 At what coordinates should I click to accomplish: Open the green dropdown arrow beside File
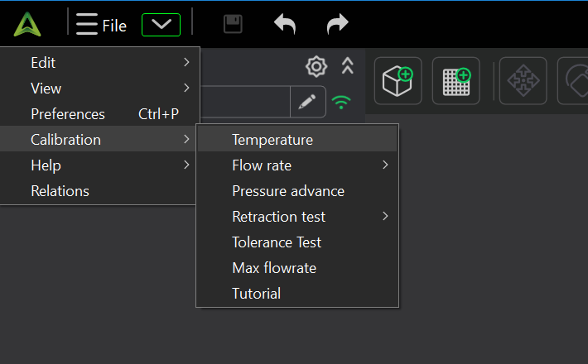pos(161,25)
